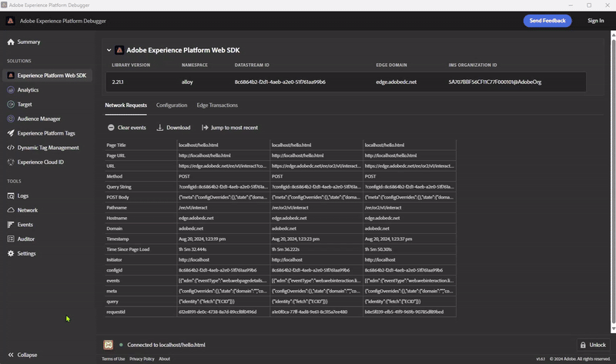Click the Download arrow icon

click(x=160, y=128)
